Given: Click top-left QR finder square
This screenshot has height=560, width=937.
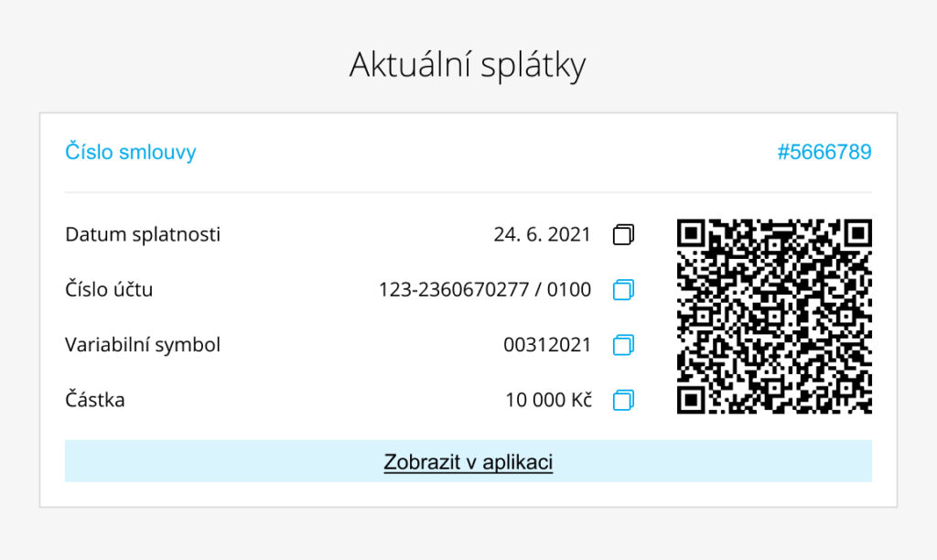Looking at the screenshot, I should point(691,233).
